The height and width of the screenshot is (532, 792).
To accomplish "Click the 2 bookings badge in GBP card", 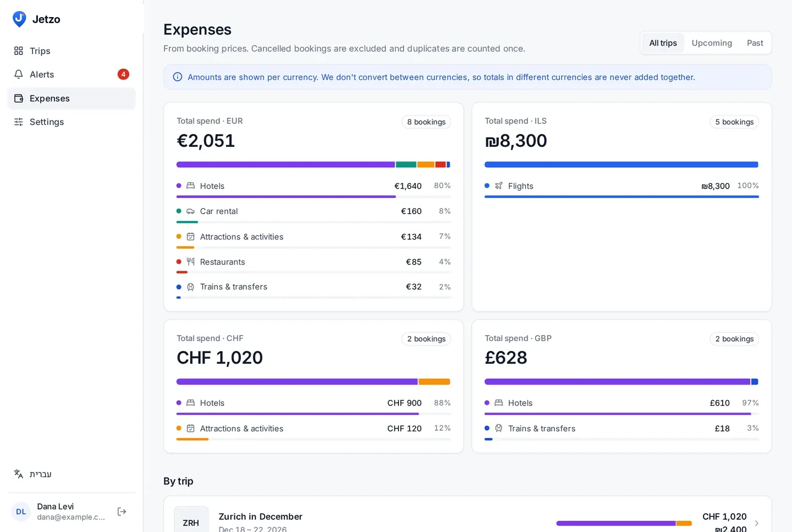I will 734,339.
